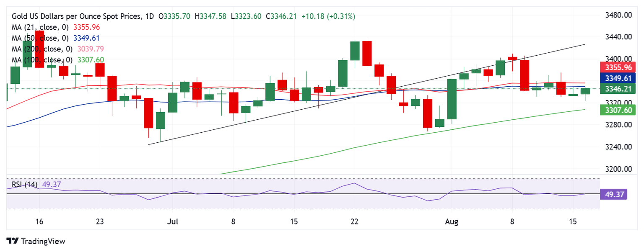Viewport: 644px width, 252px height.
Task: Click the tall green candle at Aug start
Action: (x=452, y=99)
